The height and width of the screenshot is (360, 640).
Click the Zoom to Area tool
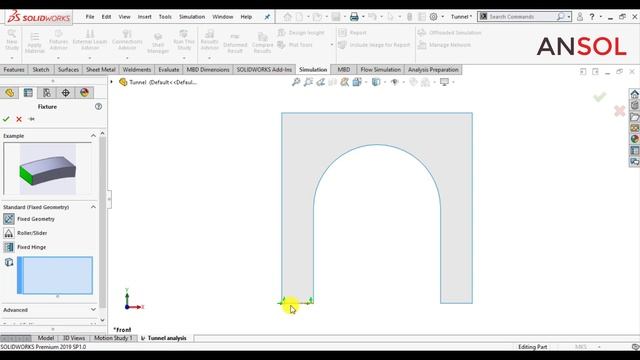pyautogui.click(x=308, y=82)
